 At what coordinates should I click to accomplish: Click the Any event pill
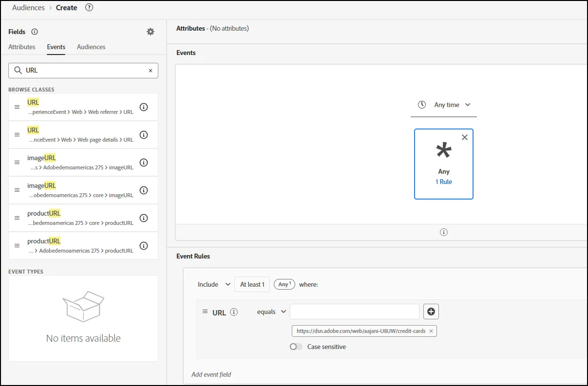click(284, 284)
